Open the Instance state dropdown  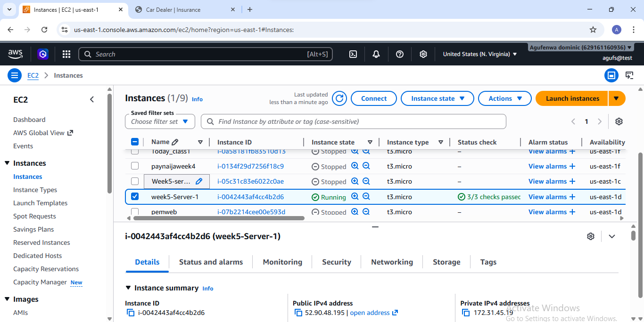[437, 98]
